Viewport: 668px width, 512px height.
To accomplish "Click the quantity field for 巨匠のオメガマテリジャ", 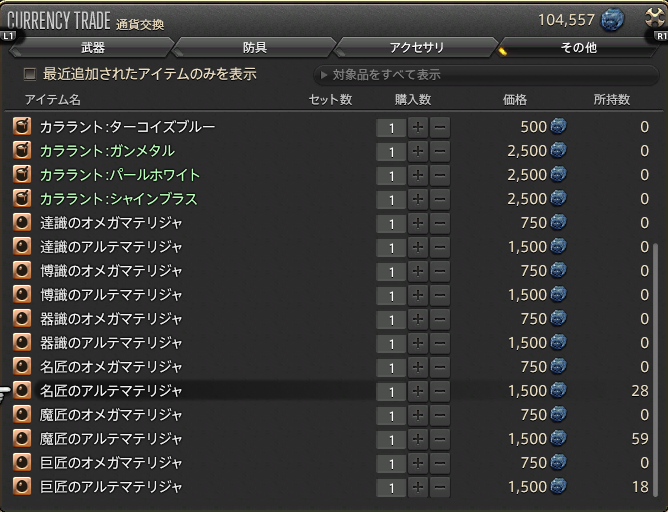I will point(391,463).
